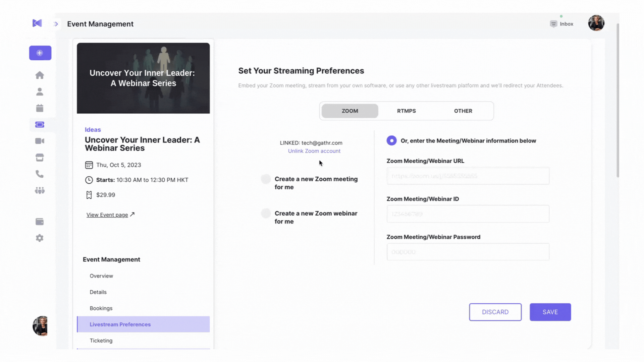Select enter Meeting/Webinar information radio button

391,140
